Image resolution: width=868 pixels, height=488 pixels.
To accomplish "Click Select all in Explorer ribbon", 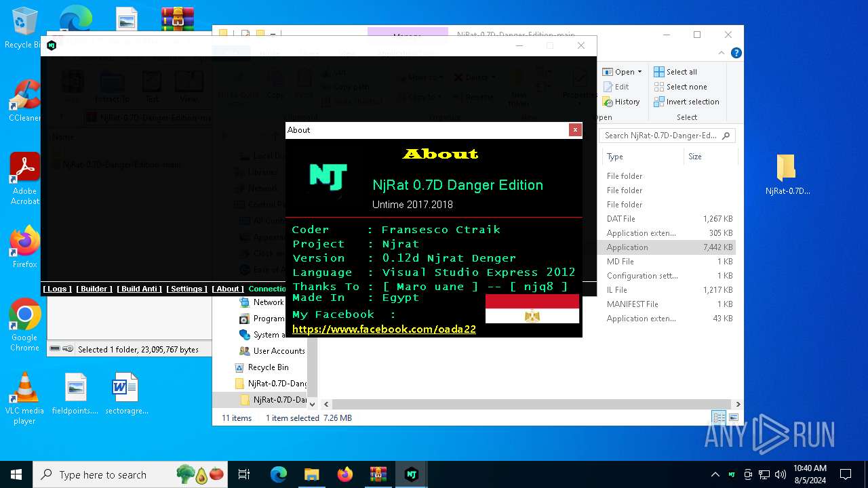I will (675, 72).
